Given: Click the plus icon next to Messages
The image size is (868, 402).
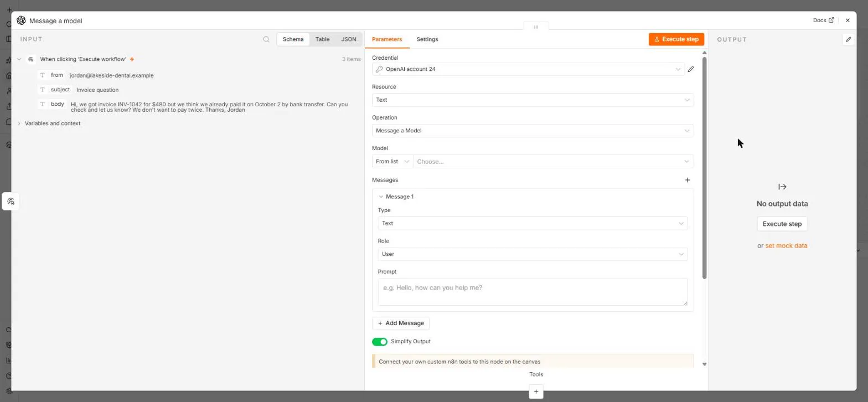Looking at the screenshot, I should [x=688, y=180].
